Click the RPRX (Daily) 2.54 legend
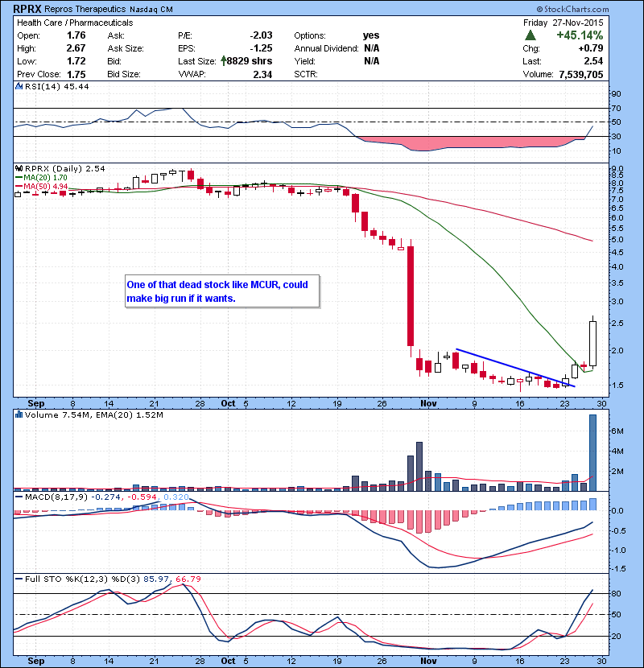This screenshot has height=668, width=644. [x=64, y=169]
